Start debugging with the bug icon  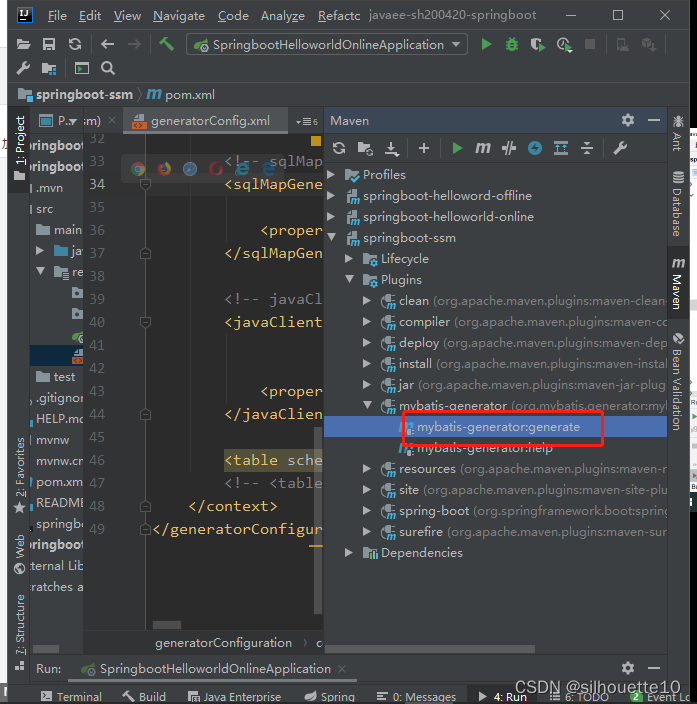point(512,44)
